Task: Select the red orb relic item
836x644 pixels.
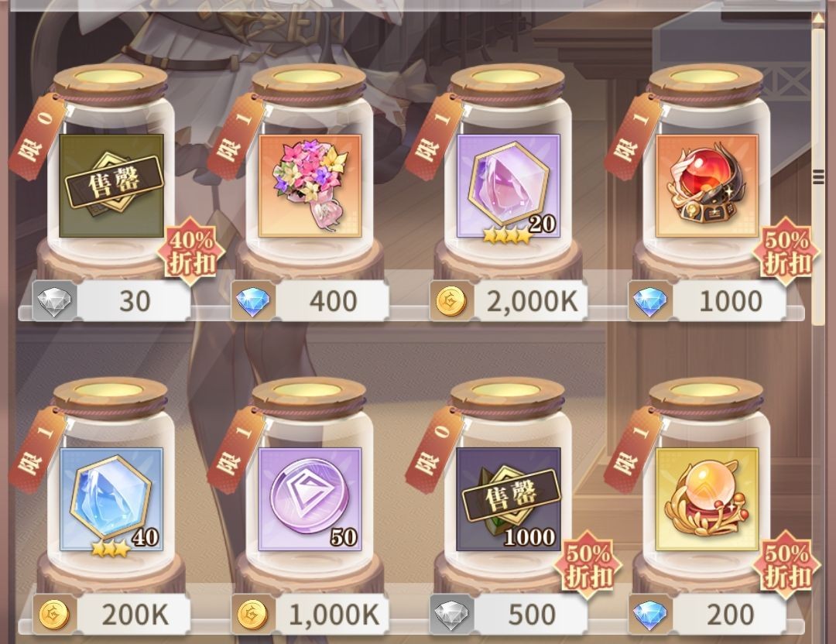Action: [707, 186]
